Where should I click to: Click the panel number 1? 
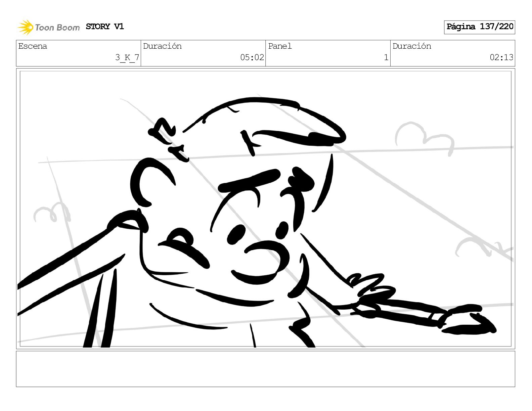(x=386, y=57)
